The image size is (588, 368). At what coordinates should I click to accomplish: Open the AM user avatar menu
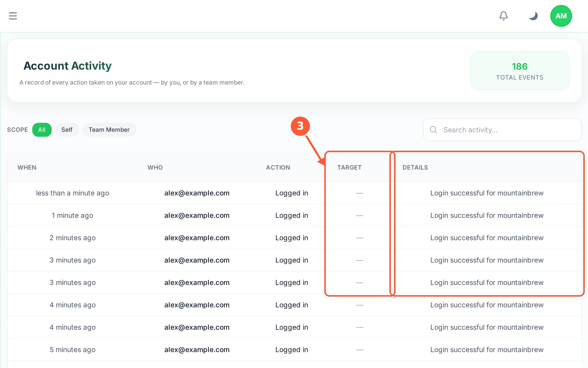[561, 16]
